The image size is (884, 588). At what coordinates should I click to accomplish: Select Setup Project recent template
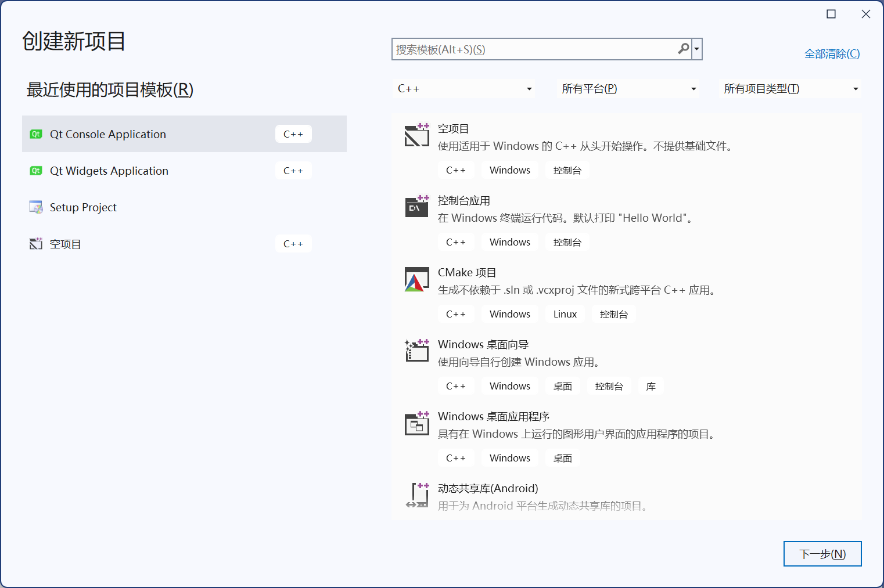pyautogui.click(x=184, y=207)
